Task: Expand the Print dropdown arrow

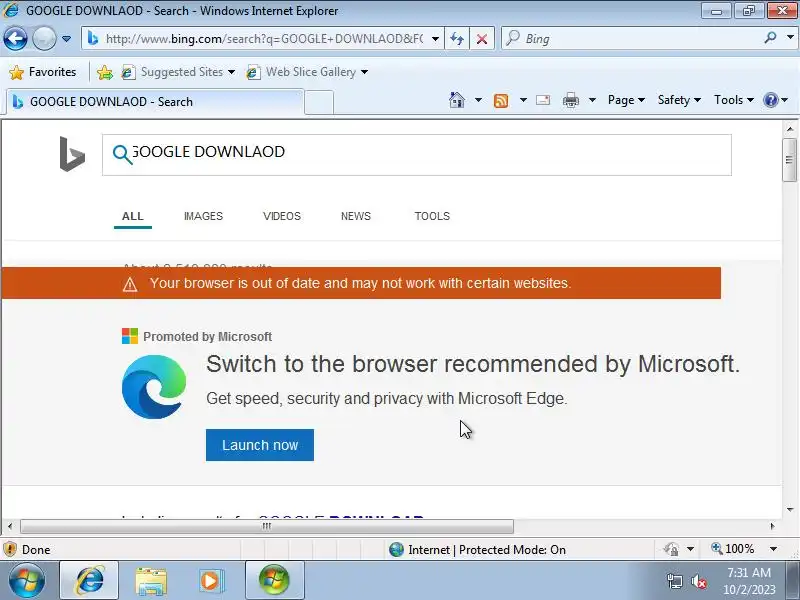Action: click(592, 100)
